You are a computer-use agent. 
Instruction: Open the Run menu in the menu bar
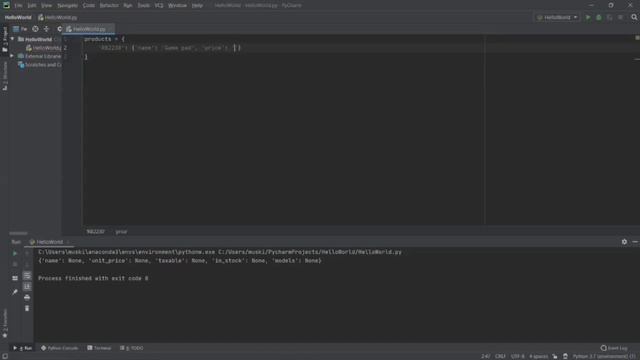pos(128,6)
